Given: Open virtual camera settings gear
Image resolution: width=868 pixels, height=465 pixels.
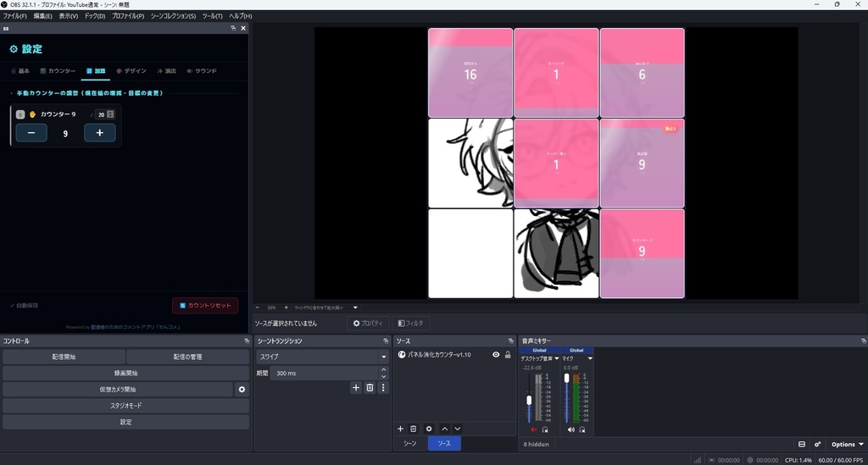Looking at the screenshot, I should point(242,390).
